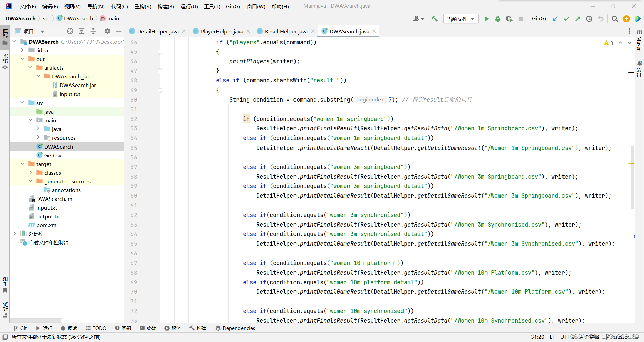Screen dimensions: 644x342
Task: Collapse all in project panel
Action: coord(93,31)
